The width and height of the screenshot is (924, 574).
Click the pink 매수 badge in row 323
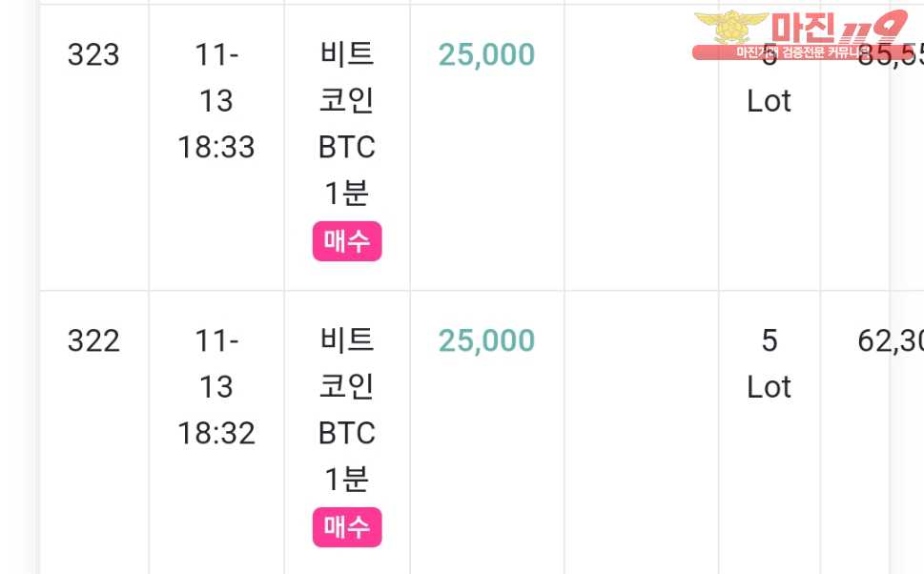[347, 241]
